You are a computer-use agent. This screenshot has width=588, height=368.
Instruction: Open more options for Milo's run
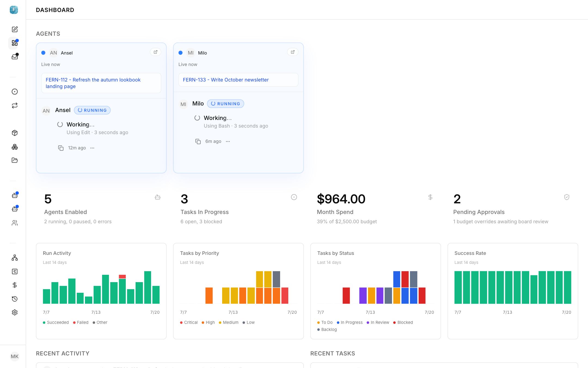228,141
